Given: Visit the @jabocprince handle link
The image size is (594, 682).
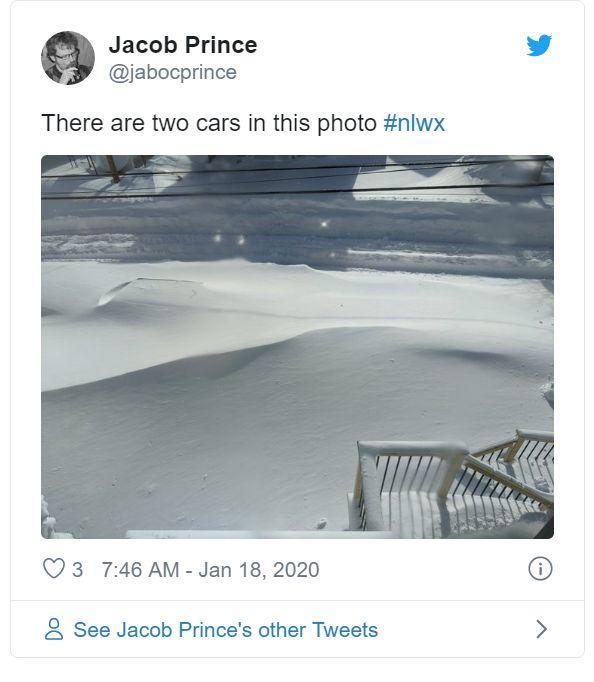Looking at the screenshot, I should (173, 72).
